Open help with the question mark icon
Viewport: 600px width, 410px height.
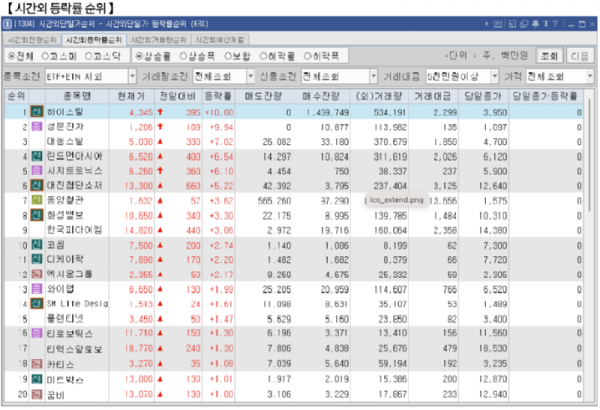point(555,24)
